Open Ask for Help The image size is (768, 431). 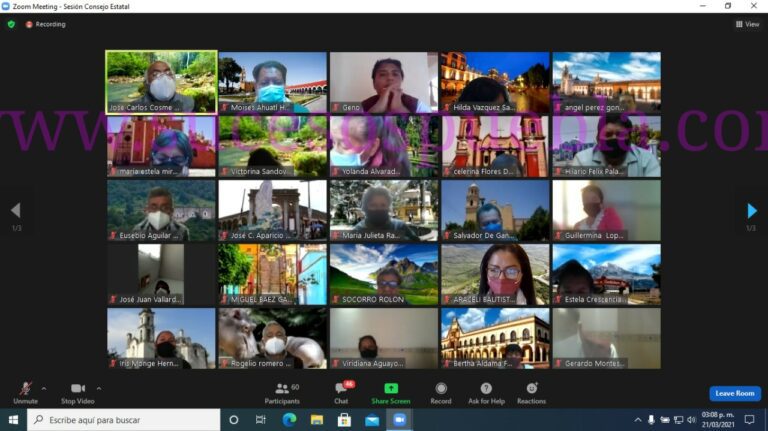point(486,391)
